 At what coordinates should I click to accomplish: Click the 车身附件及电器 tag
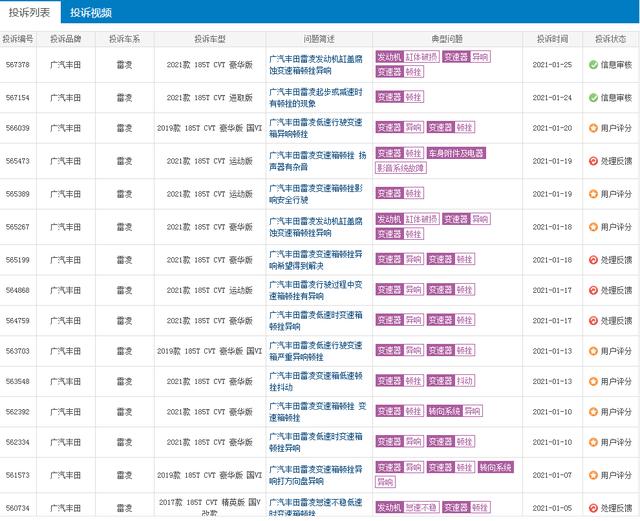pos(456,153)
